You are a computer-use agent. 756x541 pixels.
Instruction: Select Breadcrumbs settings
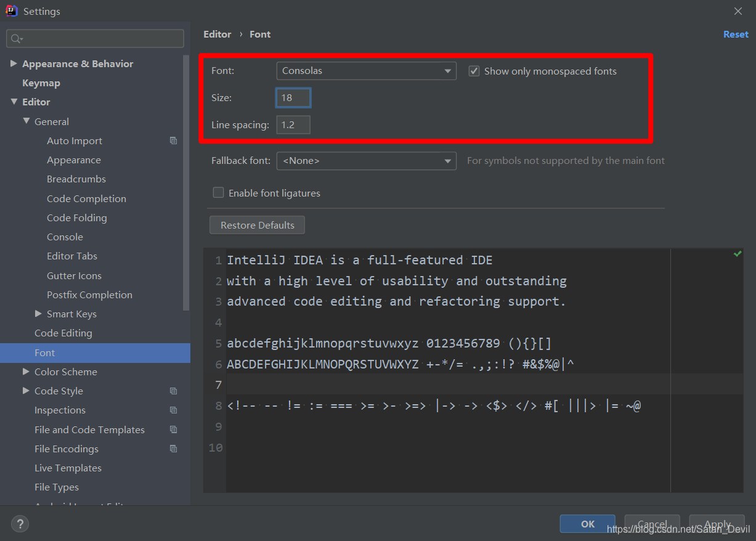coord(76,179)
